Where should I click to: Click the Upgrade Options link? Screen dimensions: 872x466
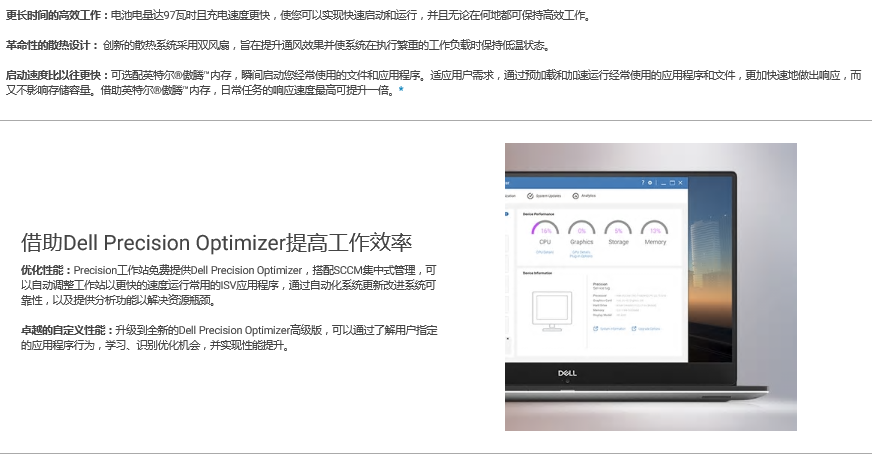648,328
